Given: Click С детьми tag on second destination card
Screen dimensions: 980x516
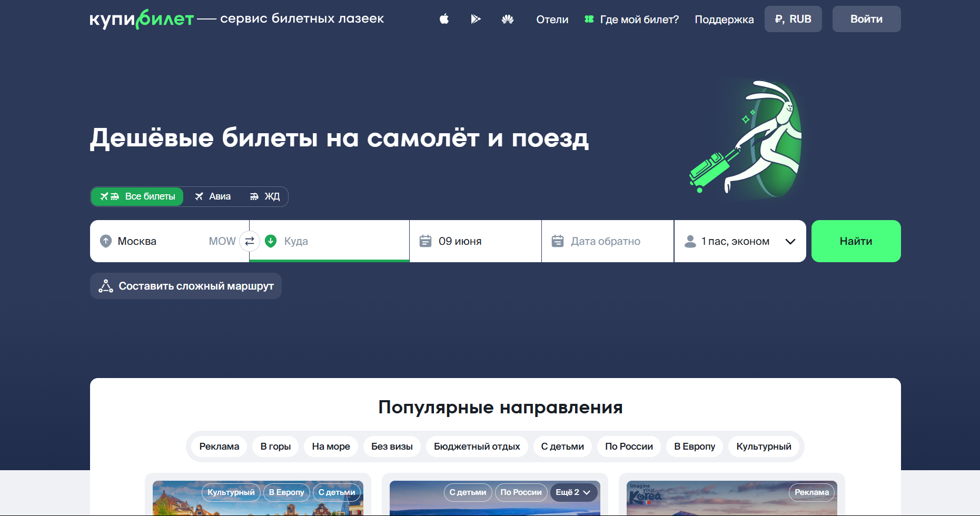Looking at the screenshot, I should click(x=468, y=492).
